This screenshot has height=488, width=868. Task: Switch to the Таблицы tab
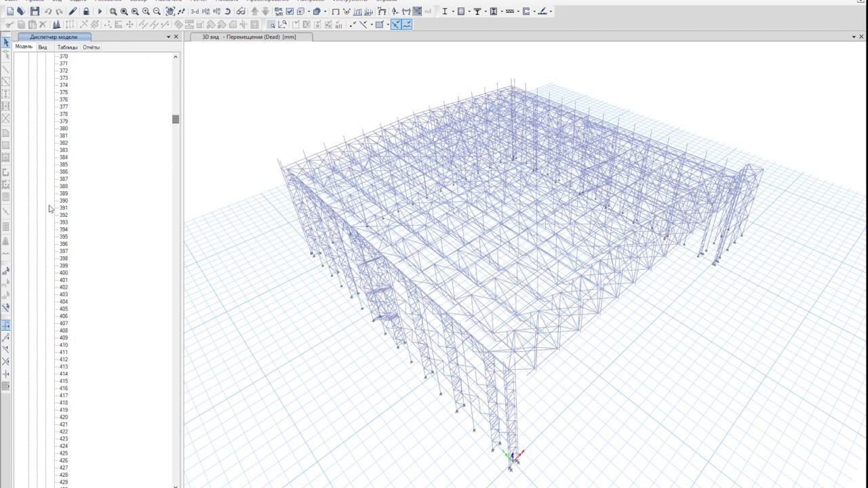(67, 47)
